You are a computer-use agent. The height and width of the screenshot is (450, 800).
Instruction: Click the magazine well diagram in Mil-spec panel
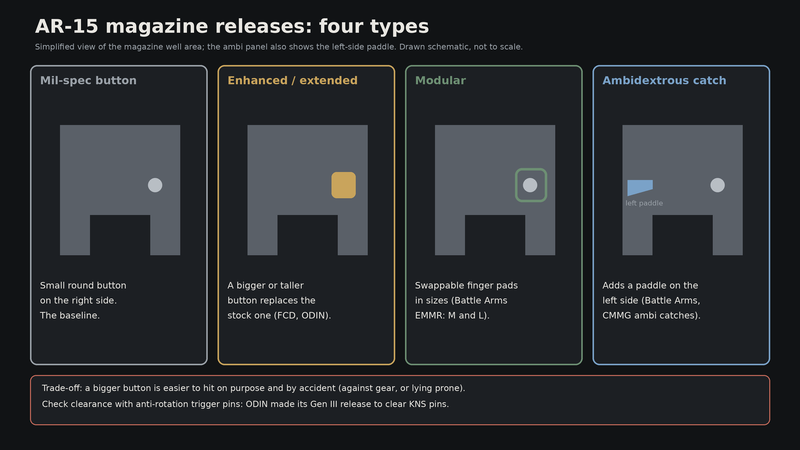pos(120,190)
